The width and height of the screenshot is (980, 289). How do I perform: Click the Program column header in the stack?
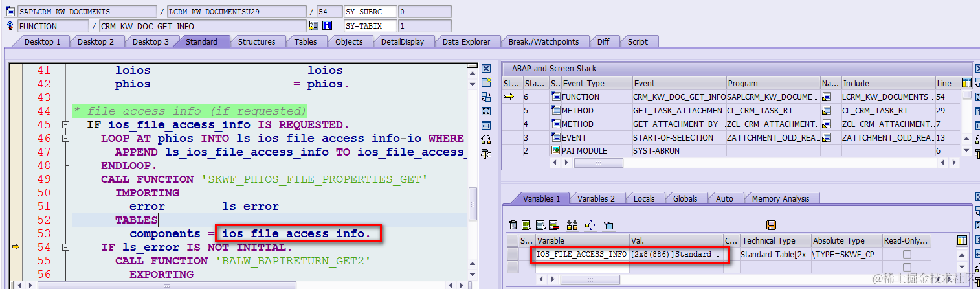click(773, 83)
